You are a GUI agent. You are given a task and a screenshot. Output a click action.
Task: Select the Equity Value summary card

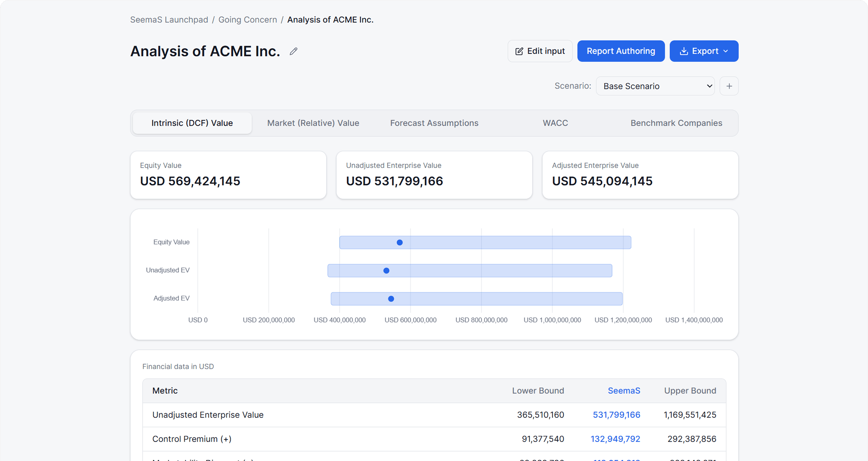coord(228,175)
